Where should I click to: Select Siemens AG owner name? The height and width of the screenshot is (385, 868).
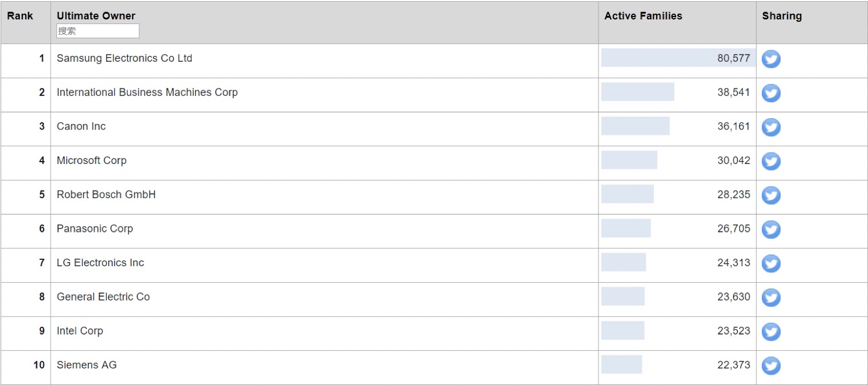(87, 364)
